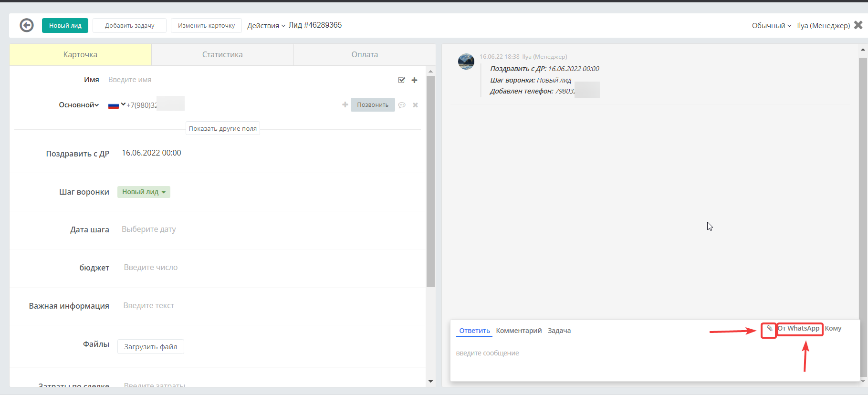Image resolution: width=868 pixels, height=395 pixels.
Task: Remove phone with the X icon
Action: [415, 105]
